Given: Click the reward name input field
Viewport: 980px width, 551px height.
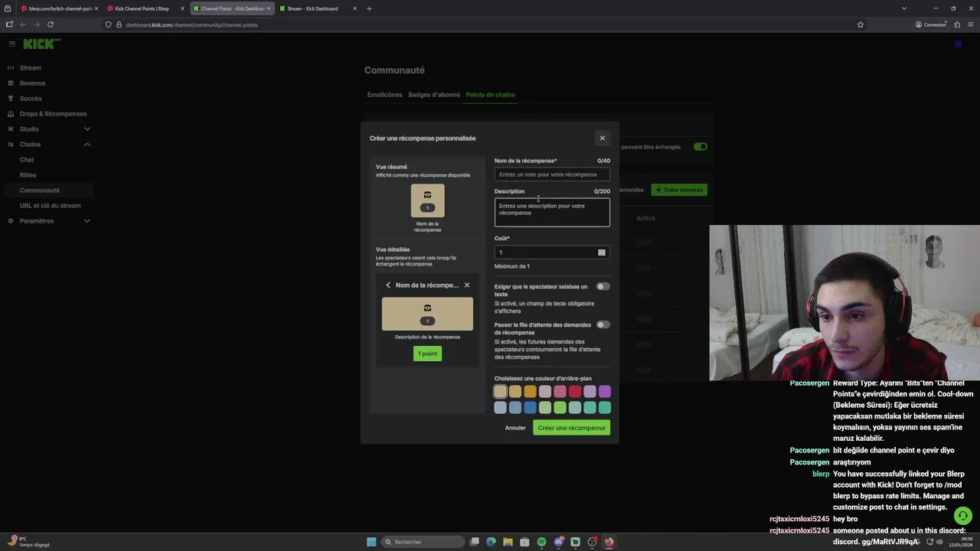Looking at the screenshot, I should coord(552,174).
